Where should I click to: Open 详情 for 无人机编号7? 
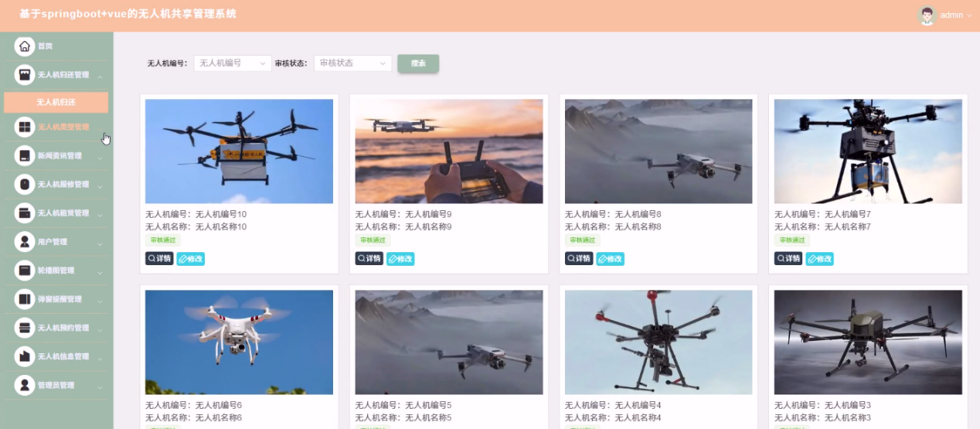788,259
